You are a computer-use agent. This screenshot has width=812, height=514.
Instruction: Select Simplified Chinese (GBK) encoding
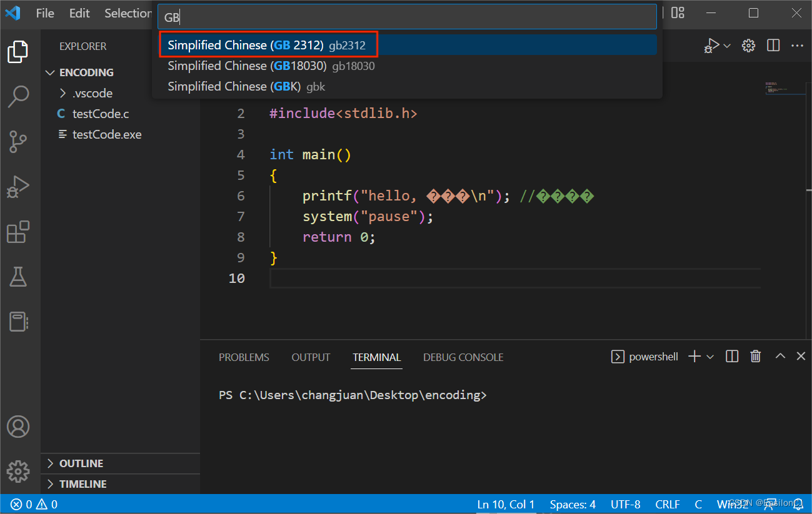[x=407, y=86]
